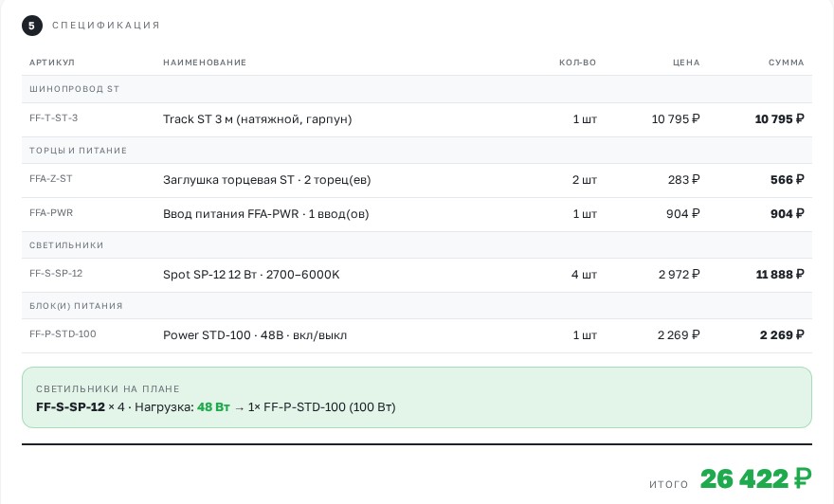Click the bold sum 2 269 ₽

782,335
